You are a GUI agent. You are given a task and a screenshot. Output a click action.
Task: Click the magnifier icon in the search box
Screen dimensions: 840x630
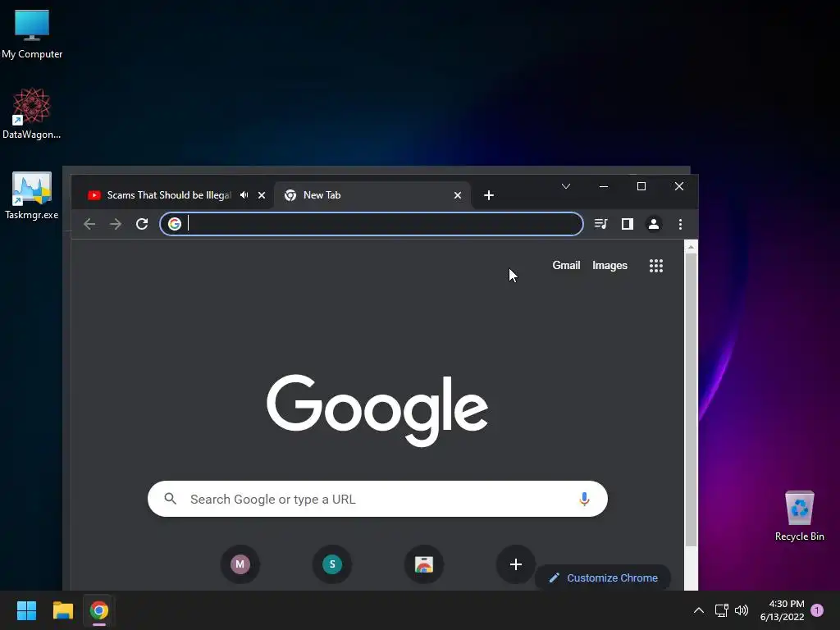pos(171,499)
